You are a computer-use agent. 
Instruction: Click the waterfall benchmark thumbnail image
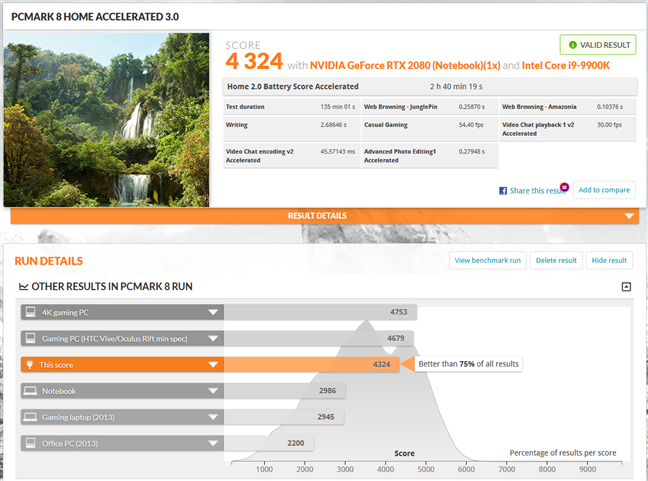click(x=107, y=120)
